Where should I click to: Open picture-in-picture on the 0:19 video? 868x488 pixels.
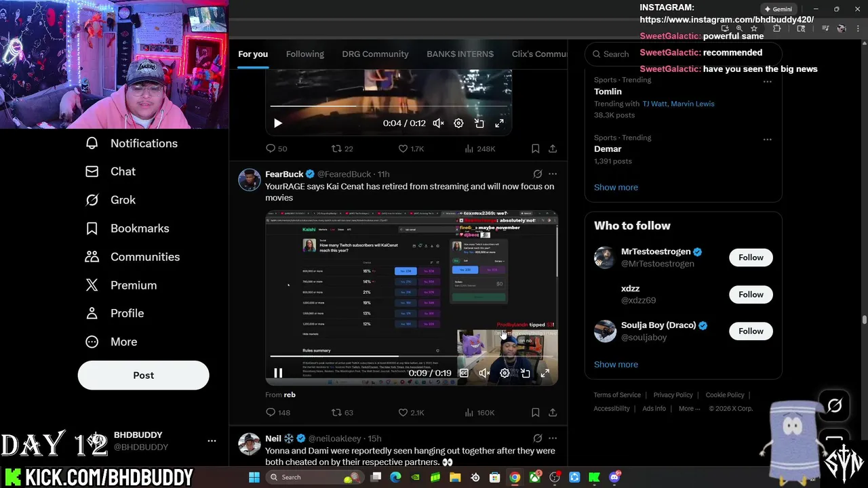pyautogui.click(x=525, y=373)
